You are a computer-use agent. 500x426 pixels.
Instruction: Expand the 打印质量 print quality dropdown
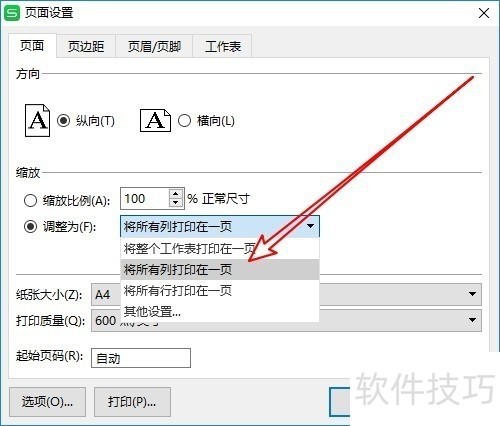(x=472, y=320)
